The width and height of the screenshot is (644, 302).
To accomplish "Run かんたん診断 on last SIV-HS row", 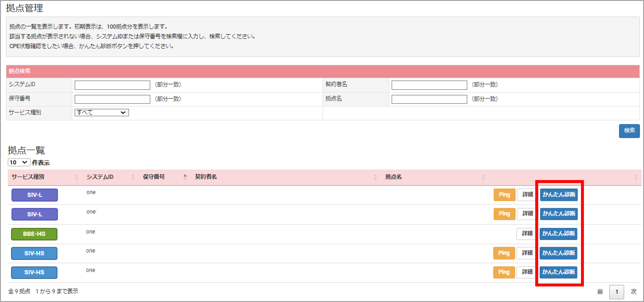I will pyautogui.click(x=558, y=272).
